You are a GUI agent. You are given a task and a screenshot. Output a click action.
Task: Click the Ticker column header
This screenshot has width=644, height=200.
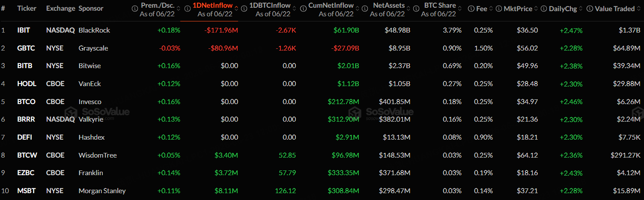[27, 9]
